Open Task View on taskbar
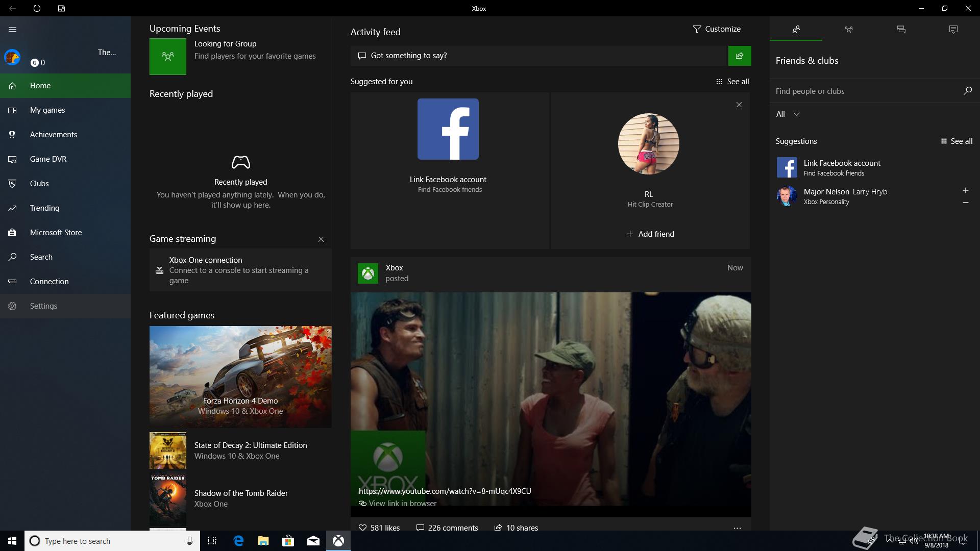The width and height of the screenshot is (980, 551). [212, 541]
